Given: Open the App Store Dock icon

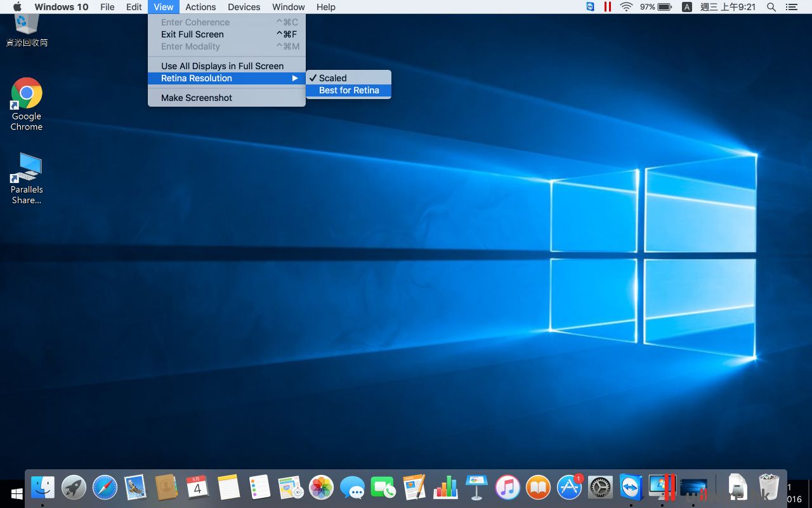Looking at the screenshot, I should click(569, 488).
